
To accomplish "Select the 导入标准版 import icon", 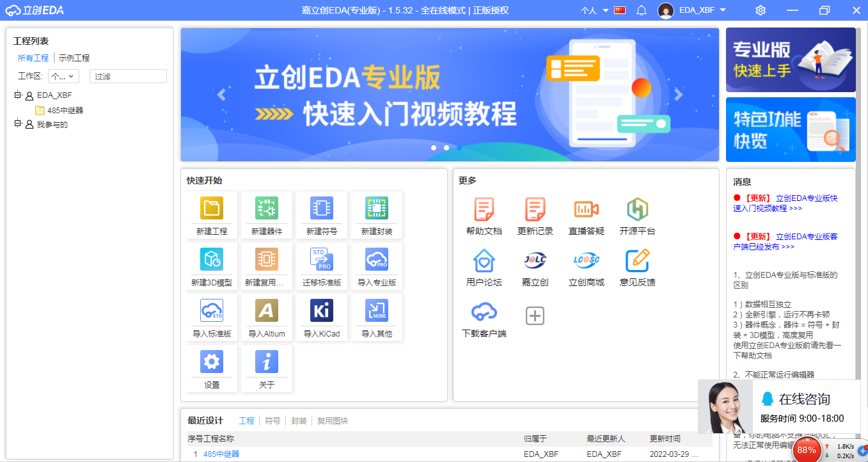I will (212, 311).
